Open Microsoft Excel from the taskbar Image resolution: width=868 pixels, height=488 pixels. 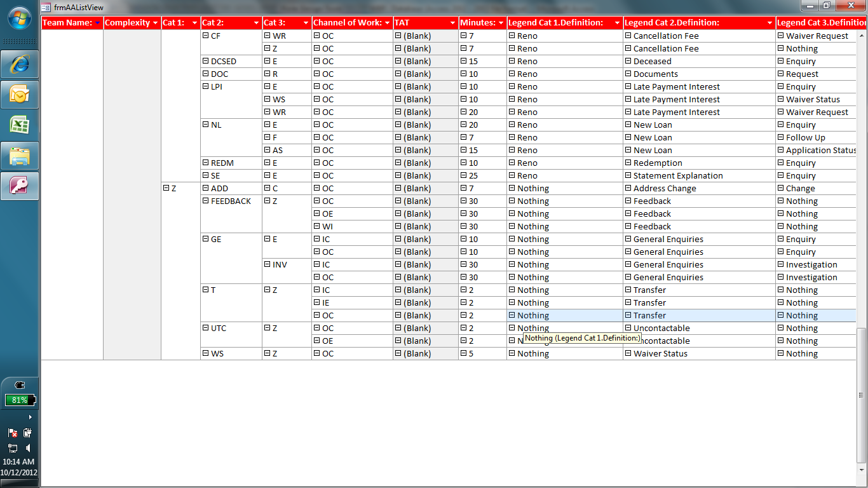19,124
